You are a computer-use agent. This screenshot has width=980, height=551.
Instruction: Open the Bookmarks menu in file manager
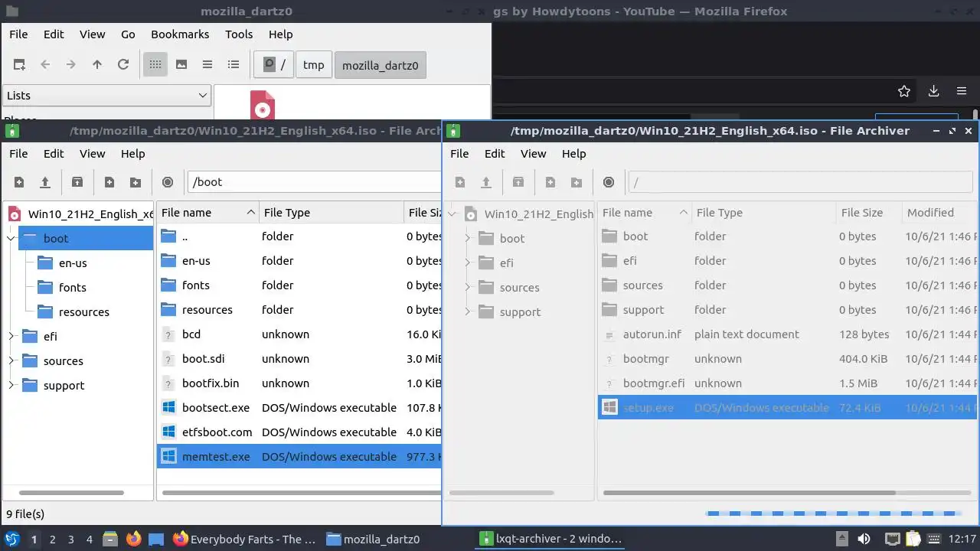(x=180, y=34)
